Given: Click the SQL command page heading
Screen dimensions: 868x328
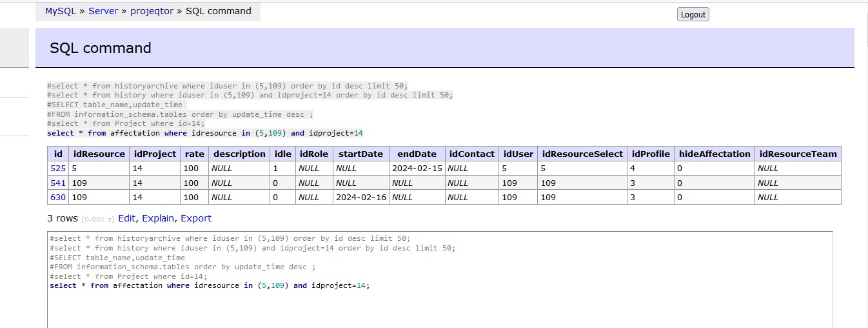Looking at the screenshot, I should 101,48.
